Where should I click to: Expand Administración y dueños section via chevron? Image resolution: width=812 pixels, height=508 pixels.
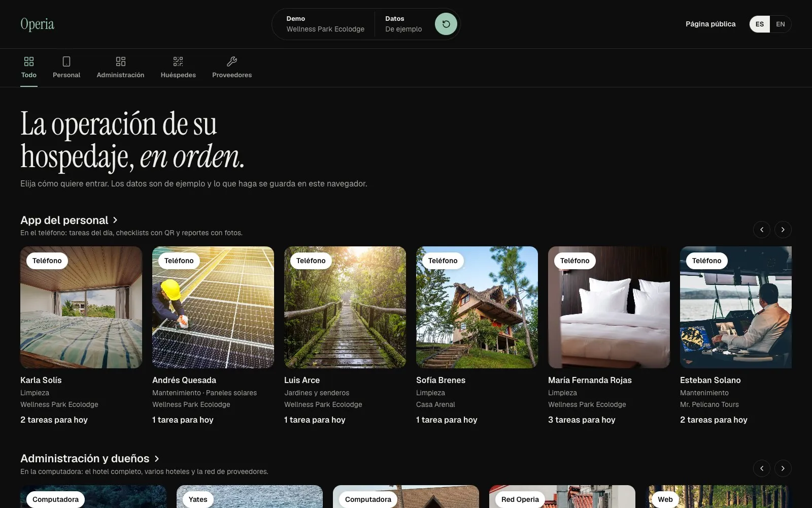pos(156,459)
